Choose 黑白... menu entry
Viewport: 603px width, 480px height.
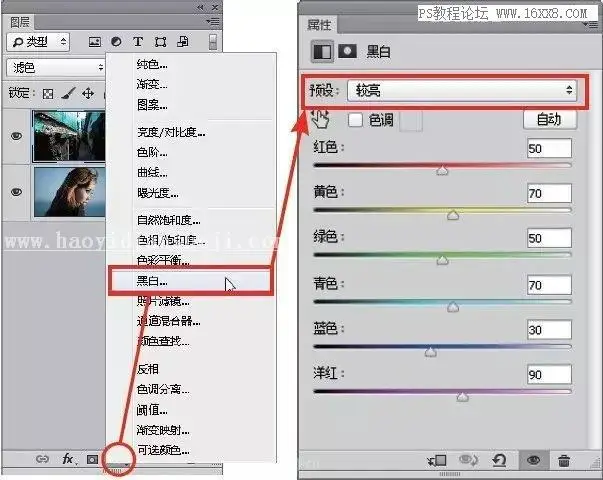pos(191,281)
